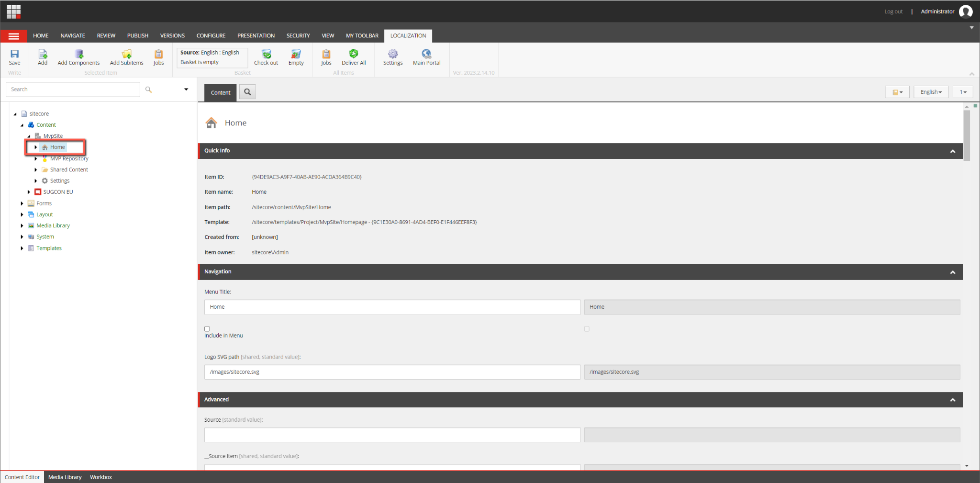
Task: Select the Home item in the tree
Action: (x=57, y=147)
